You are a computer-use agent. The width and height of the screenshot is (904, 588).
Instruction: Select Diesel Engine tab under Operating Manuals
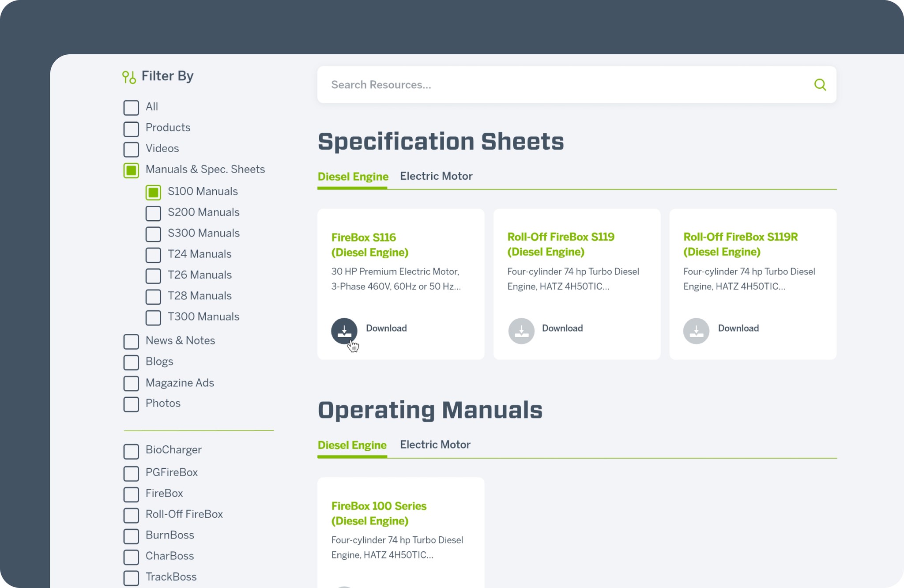coord(352,445)
